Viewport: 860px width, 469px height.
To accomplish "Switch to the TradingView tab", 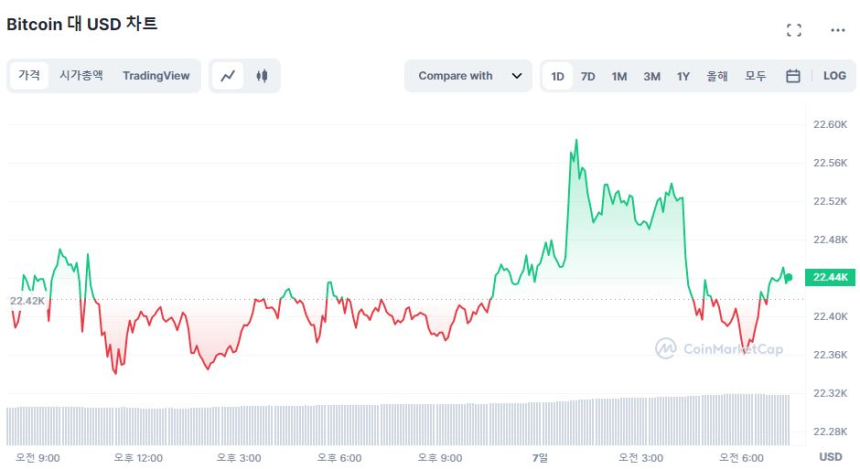I will click(156, 76).
